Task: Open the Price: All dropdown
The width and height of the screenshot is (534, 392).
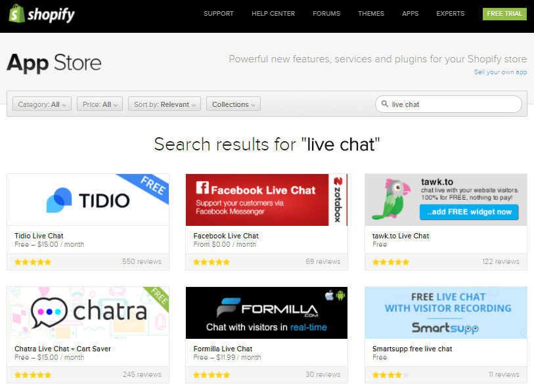Action: [x=100, y=104]
